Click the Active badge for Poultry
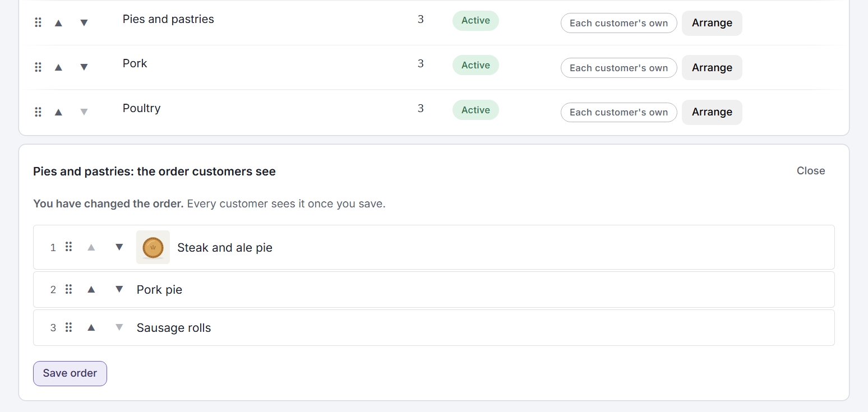Viewport: 868px width, 412px height. tap(475, 110)
